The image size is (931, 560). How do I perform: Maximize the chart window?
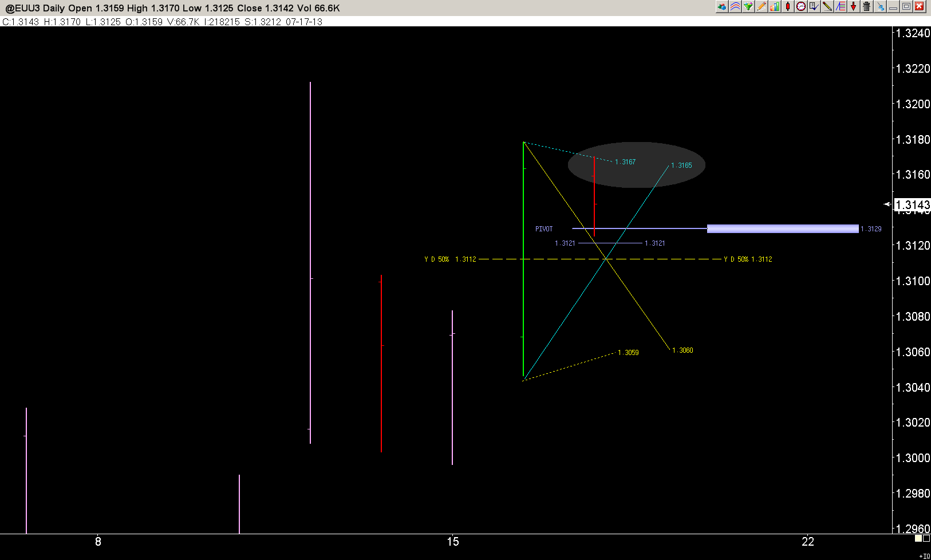pyautogui.click(x=906, y=6)
